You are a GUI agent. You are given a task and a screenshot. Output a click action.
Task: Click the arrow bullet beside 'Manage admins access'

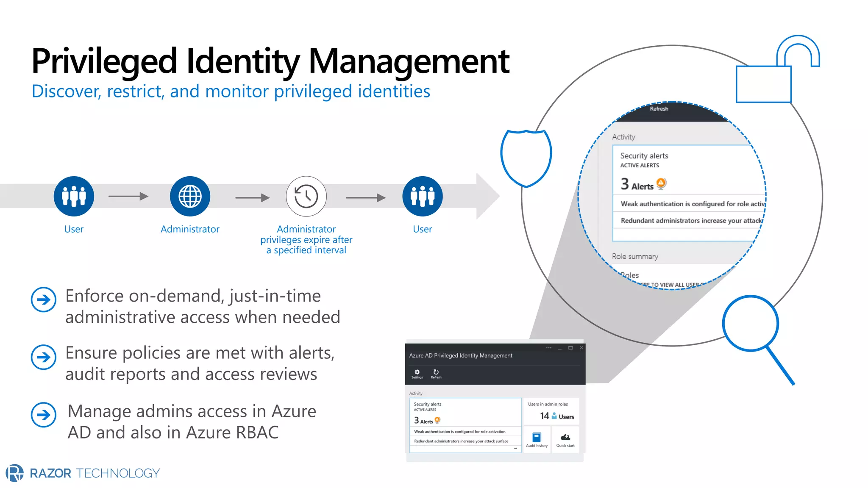click(44, 415)
